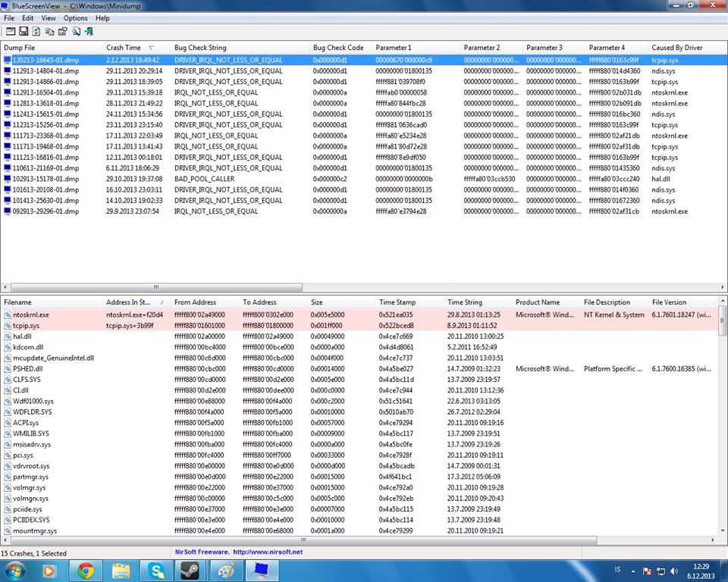This screenshot has width=728, height=582.
Task: Click the Save Selected Items floppy icon
Action: pos(24,31)
